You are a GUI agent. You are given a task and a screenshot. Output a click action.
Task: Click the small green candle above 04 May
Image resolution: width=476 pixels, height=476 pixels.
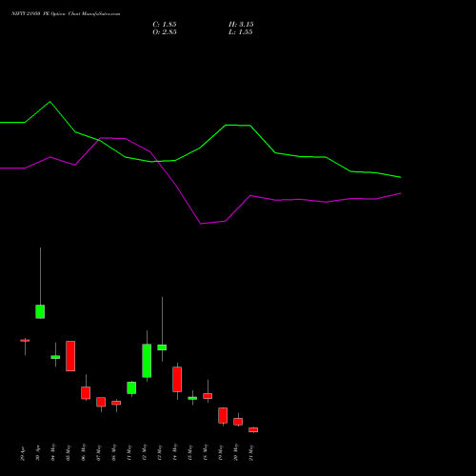pyautogui.click(x=55, y=357)
